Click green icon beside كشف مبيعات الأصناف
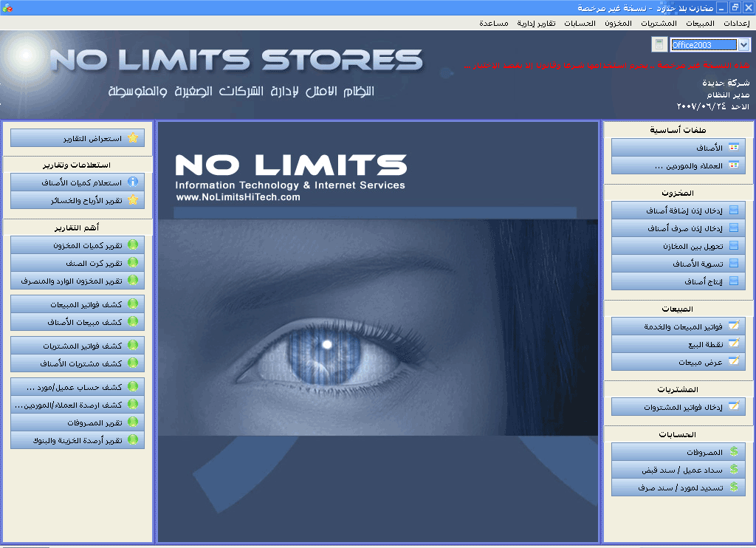Viewport: 756px width, 548px height. (133, 321)
